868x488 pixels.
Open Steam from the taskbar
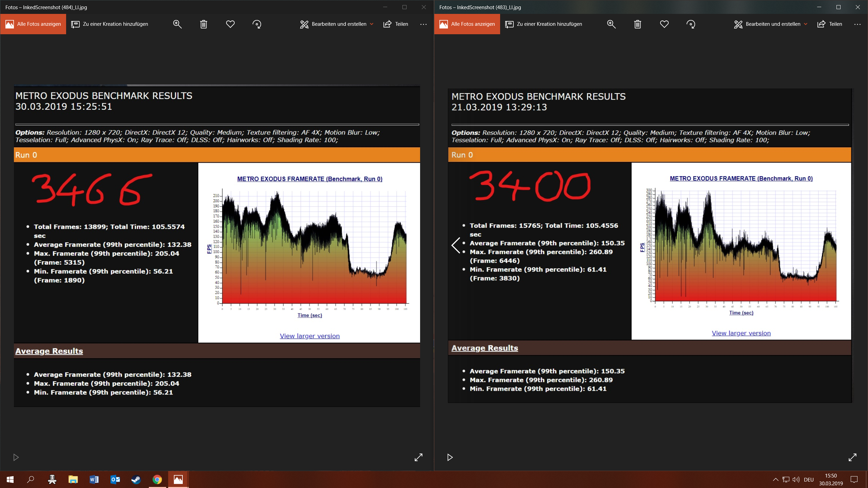pyautogui.click(x=136, y=480)
